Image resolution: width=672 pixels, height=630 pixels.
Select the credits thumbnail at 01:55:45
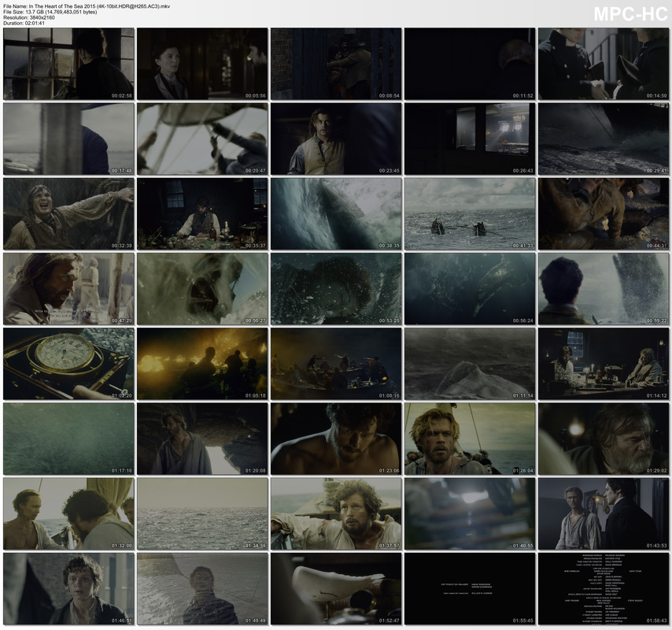(x=470, y=588)
